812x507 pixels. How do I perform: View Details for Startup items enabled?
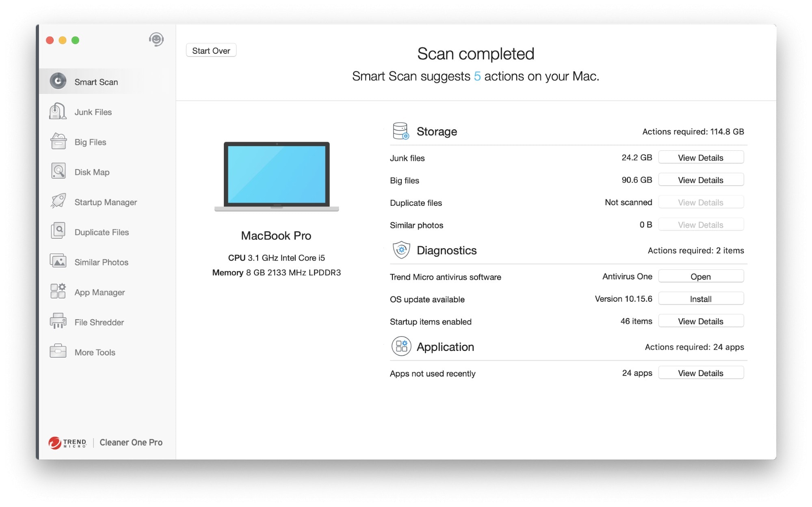(700, 321)
